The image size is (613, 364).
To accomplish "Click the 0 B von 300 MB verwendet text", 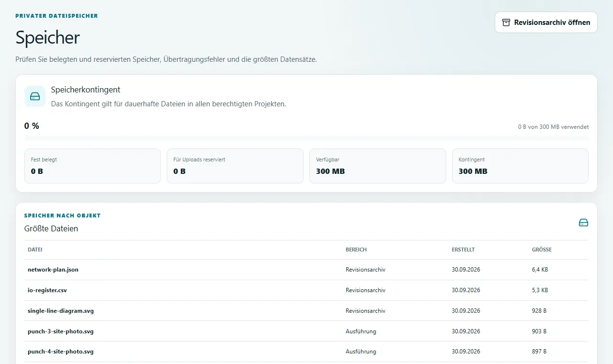I will (554, 127).
